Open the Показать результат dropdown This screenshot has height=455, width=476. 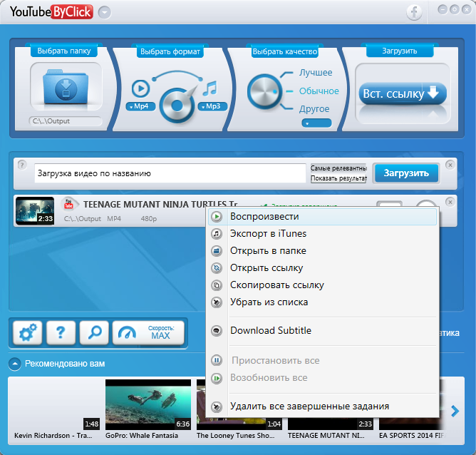[x=338, y=178]
